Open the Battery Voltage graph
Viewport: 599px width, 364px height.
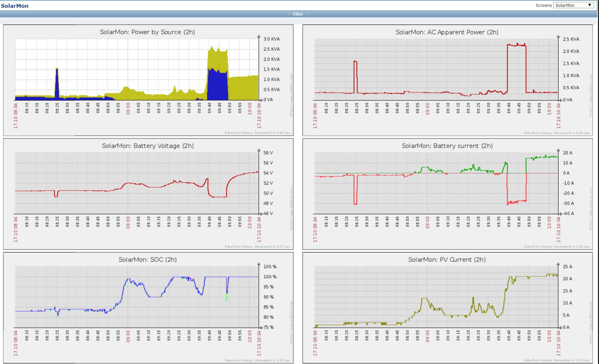click(x=148, y=194)
